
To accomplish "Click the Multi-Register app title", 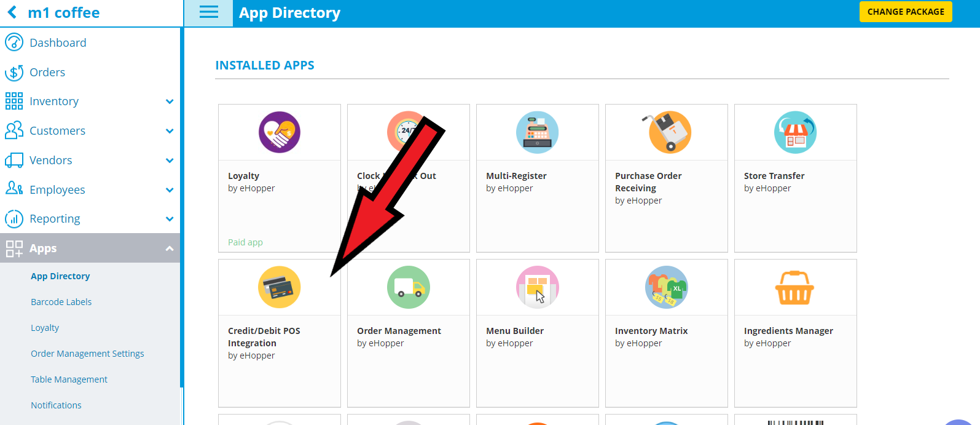I will 516,176.
